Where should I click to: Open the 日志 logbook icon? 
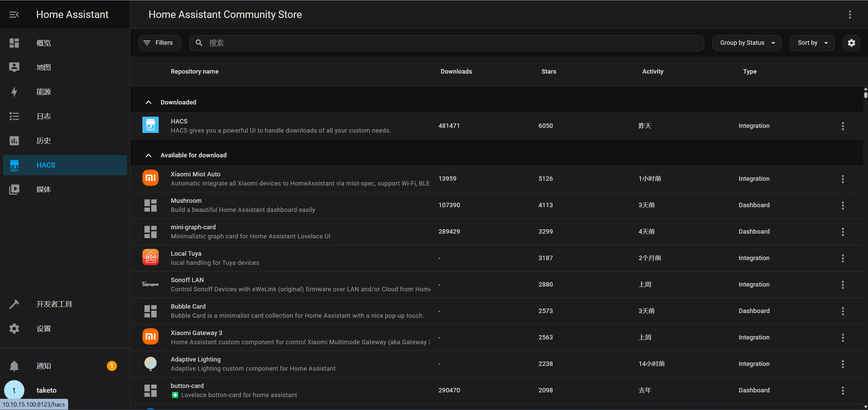pos(14,116)
